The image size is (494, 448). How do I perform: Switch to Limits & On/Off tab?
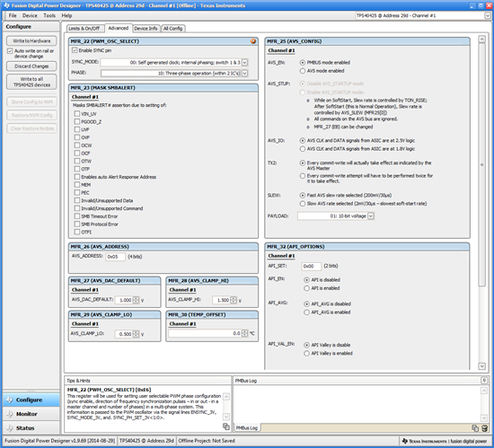(x=85, y=29)
